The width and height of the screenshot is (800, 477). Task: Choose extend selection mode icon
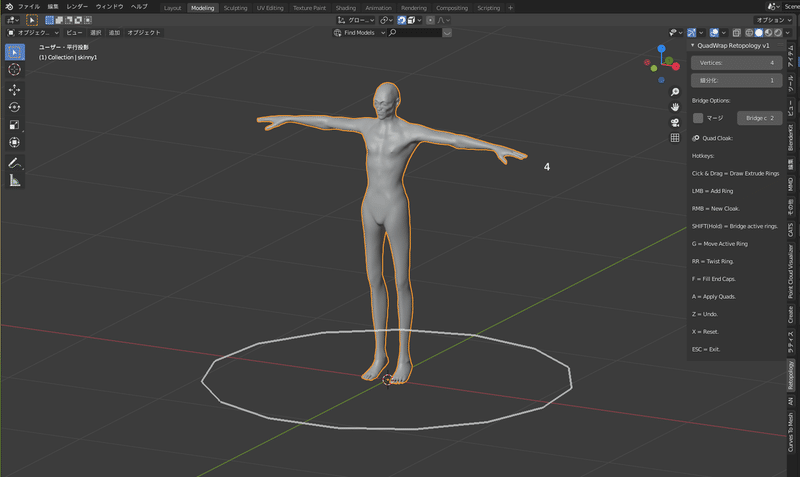[x=59, y=20]
